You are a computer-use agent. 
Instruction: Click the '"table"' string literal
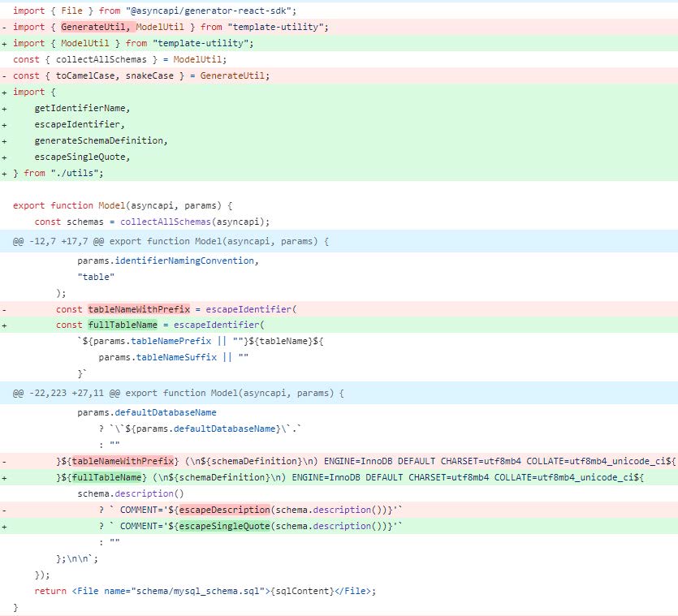(x=96, y=277)
